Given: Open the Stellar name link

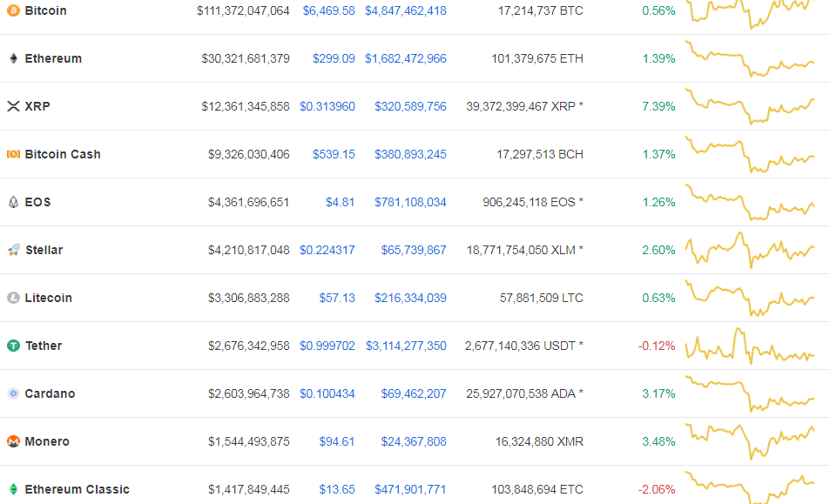Looking at the screenshot, I should pyautogui.click(x=44, y=250).
